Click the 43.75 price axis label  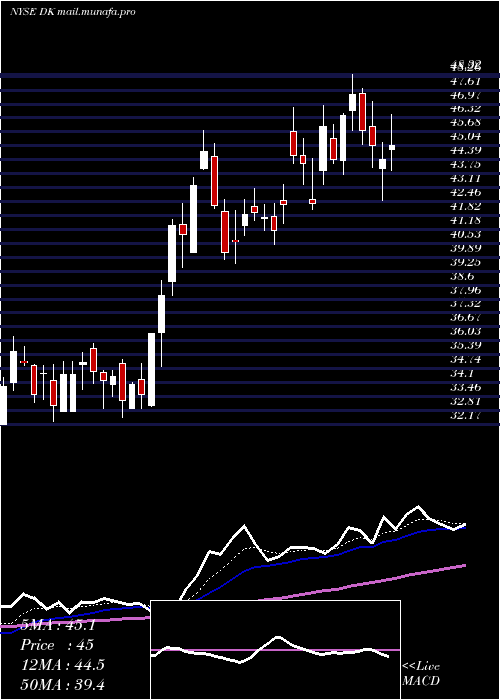click(x=466, y=164)
